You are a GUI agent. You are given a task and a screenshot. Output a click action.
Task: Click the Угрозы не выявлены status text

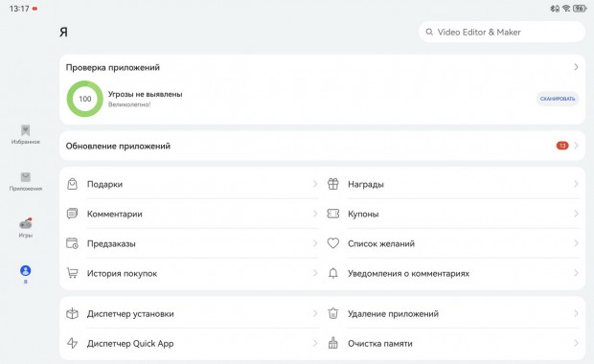tap(145, 94)
